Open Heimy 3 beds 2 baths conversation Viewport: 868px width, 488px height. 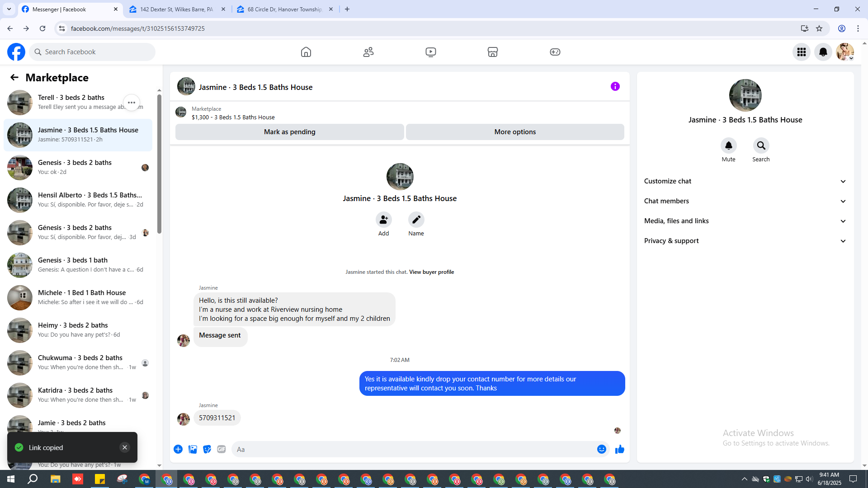[x=78, y=330]
